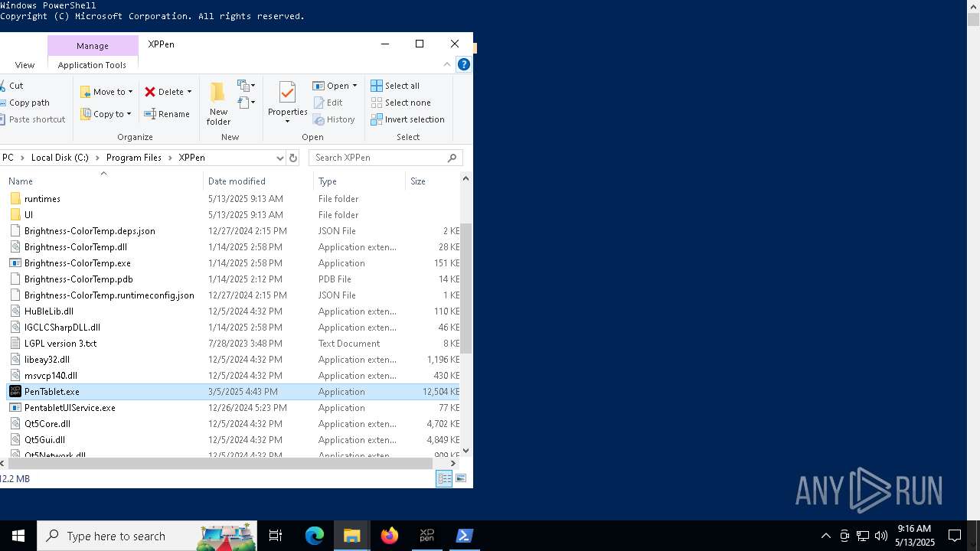Open the New item dropdown

[x=247, y=86]
